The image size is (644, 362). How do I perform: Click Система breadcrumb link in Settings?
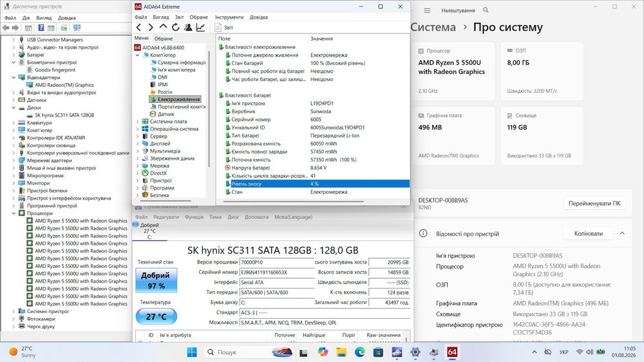[x=433, y=27]
